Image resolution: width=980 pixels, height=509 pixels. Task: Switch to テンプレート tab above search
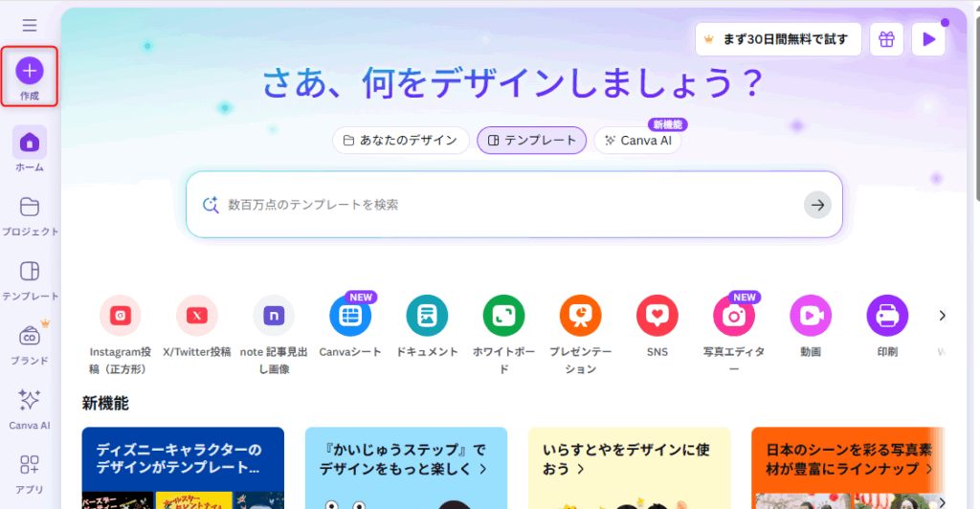tap(532, 141)
